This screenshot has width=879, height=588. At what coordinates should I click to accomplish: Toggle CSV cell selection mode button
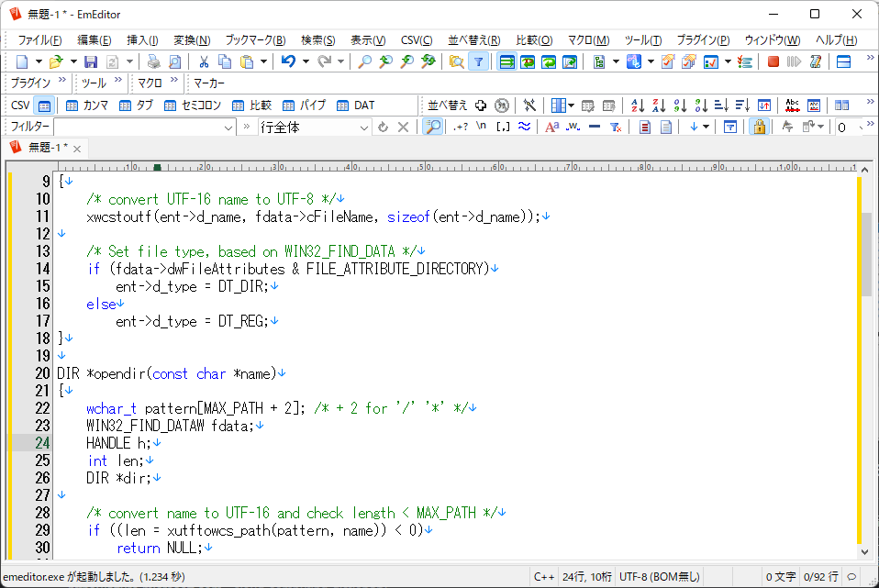click(x=44, y=105)
